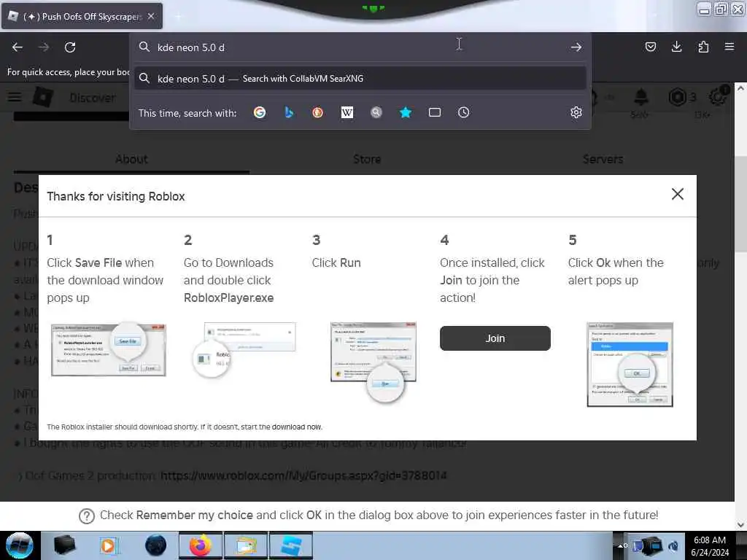Search bookmarks with the star icon
747x560 pixels.
coord(406,112)
